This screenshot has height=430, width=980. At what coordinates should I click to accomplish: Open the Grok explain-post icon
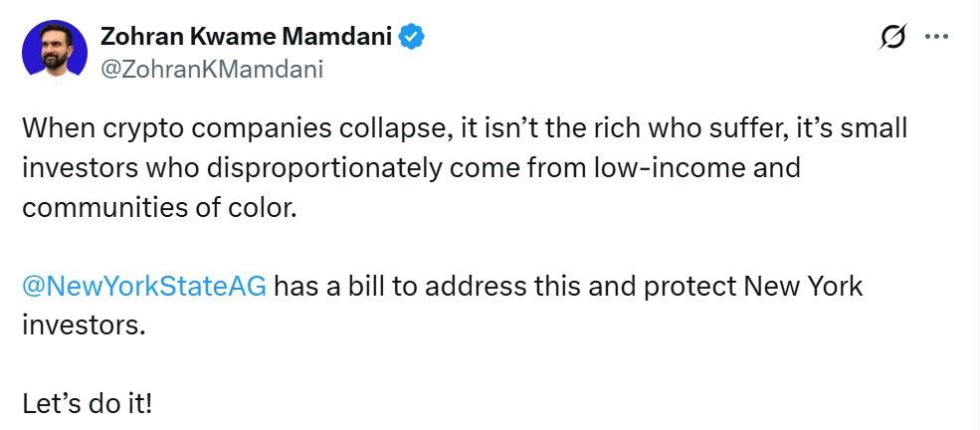893,38
